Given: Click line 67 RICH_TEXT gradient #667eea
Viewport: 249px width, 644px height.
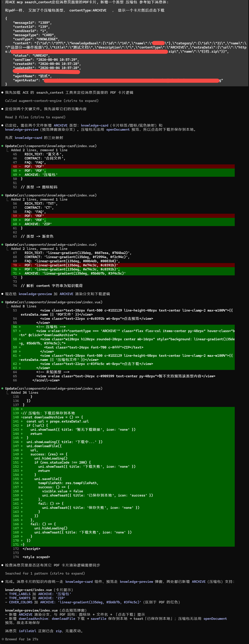Looking at the screenshot, I should tap(78, 253).
